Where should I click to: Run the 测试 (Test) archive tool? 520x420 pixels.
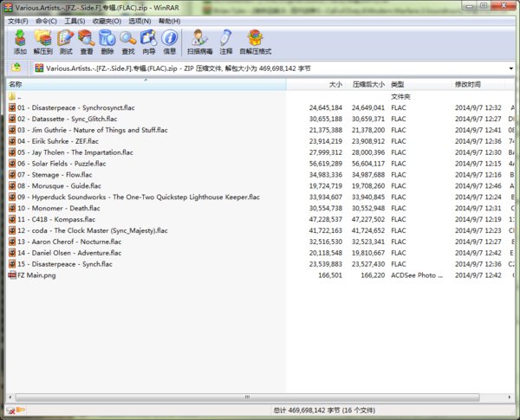click(65, 42)
